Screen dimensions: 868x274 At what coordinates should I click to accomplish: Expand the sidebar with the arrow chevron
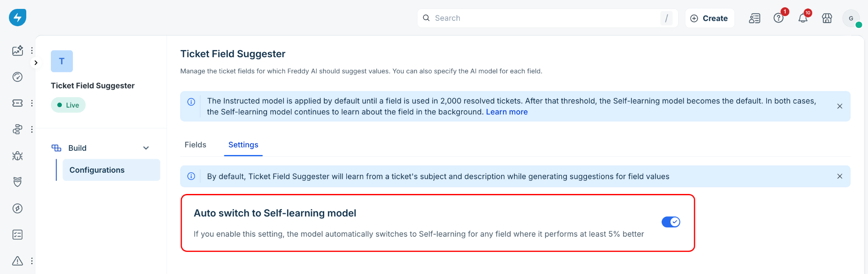pos(36,63)
